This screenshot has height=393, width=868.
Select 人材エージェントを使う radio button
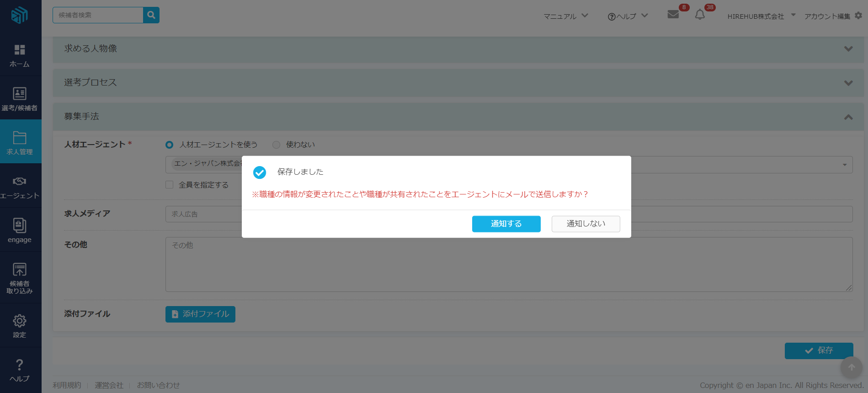pyautogui.click(x=170, y=145)
